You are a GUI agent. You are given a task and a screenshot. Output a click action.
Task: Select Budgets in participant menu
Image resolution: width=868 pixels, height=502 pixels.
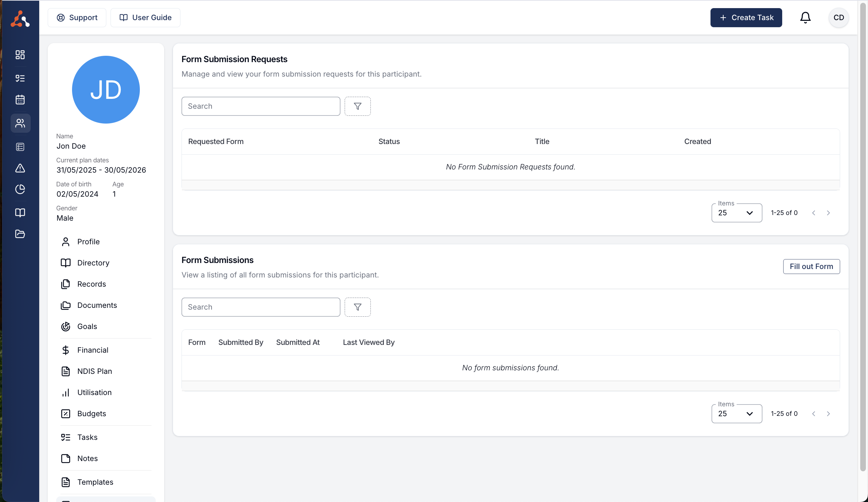pyautogui.click(x=91, y=414)
